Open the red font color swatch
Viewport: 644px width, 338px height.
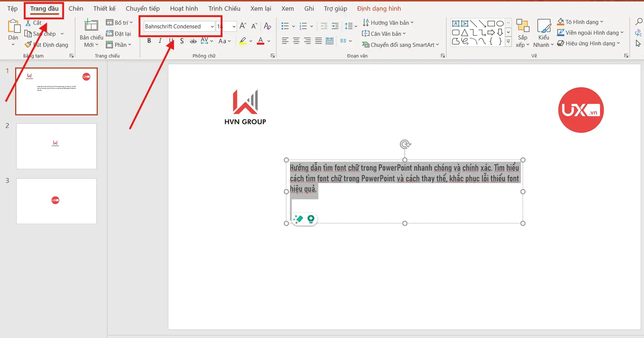tap(261, 41)
